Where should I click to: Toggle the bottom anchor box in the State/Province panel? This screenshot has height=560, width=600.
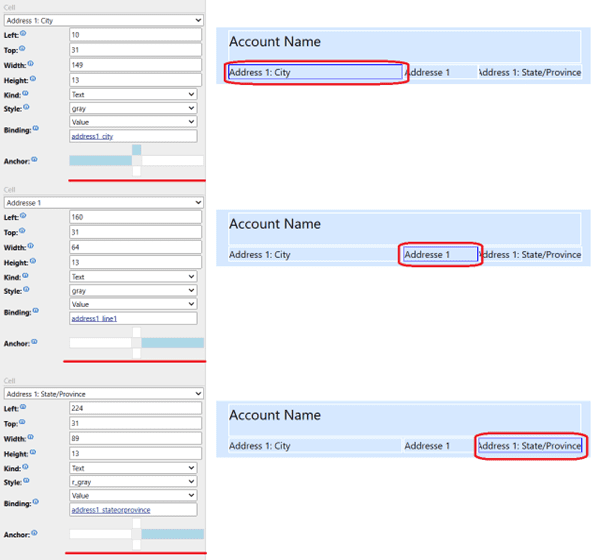click(137, 545)
